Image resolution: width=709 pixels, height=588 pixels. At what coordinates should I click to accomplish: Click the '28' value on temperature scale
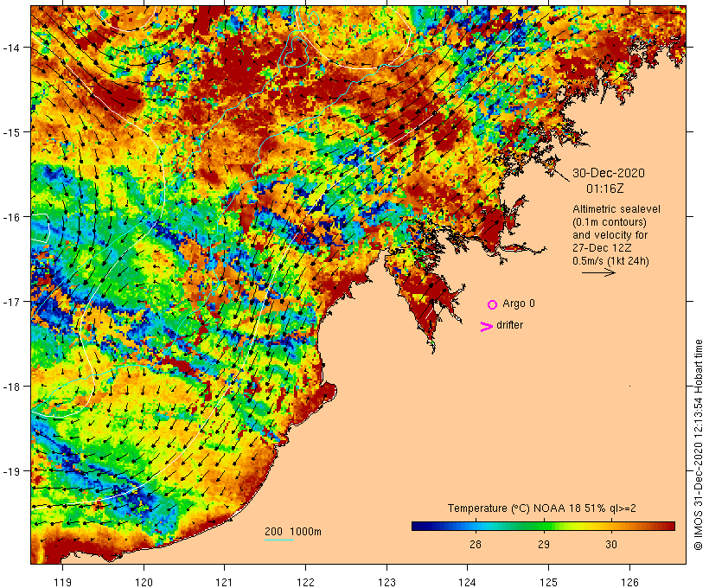coord(476,544)
